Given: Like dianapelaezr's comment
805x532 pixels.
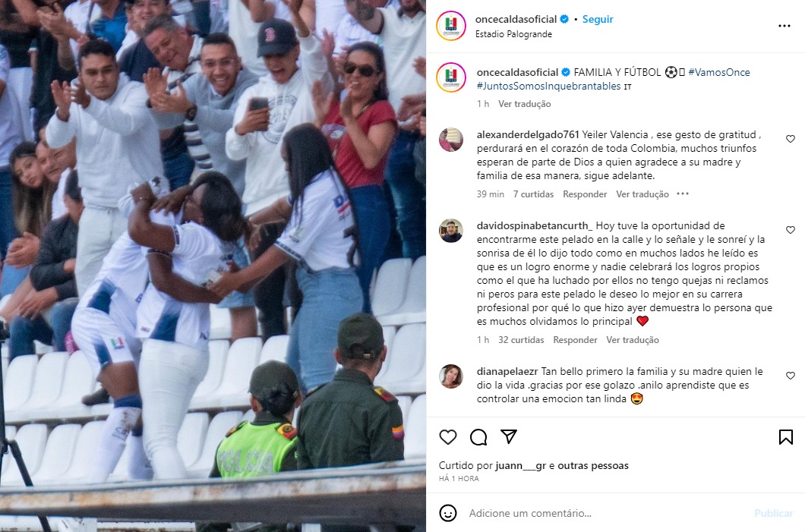Looking at the screenshot, I should point(791,376).
